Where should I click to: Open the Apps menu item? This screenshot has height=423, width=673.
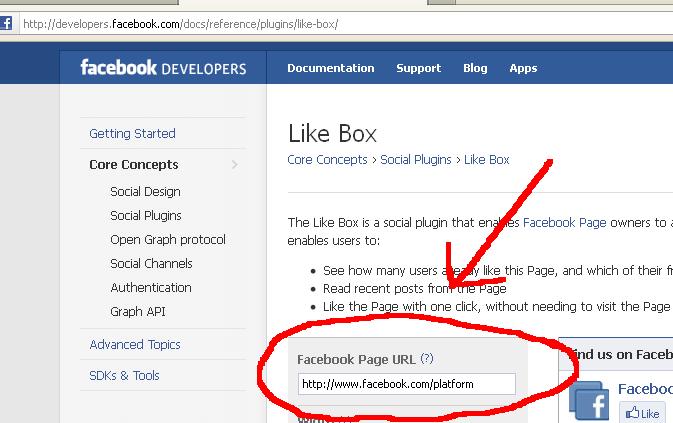click(523, 68)
